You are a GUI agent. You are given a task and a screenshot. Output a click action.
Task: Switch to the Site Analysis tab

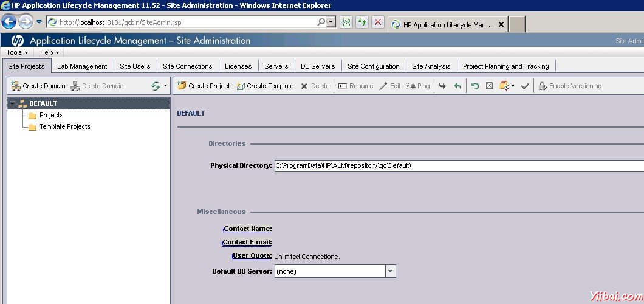431,66
